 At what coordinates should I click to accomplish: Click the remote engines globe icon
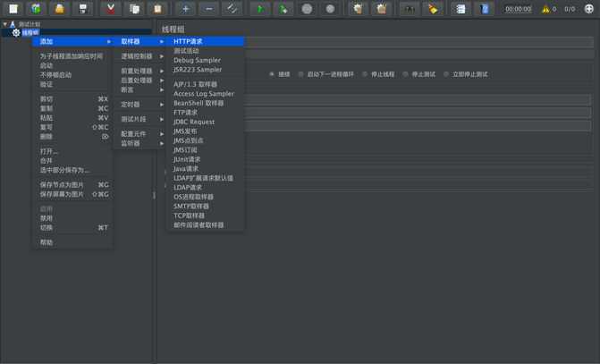point(589,9)
